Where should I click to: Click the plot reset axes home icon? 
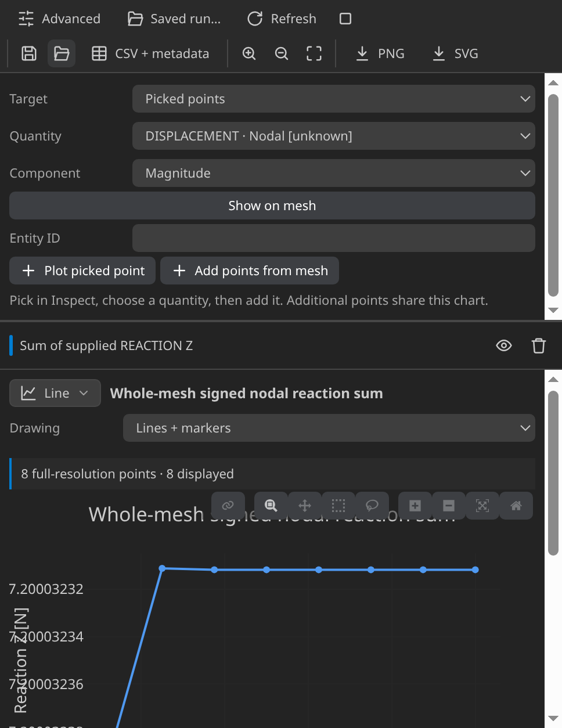516,505
